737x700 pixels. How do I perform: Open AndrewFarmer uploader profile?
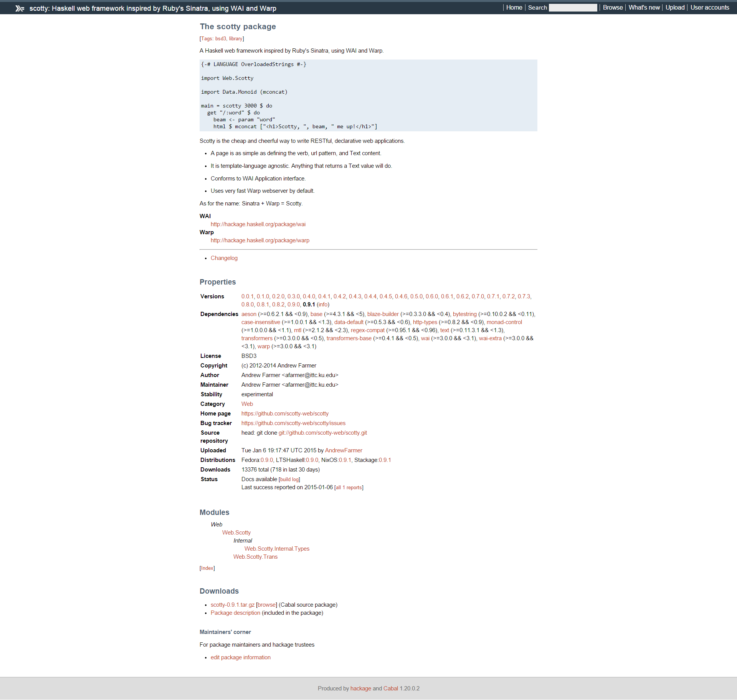(344, 450)
